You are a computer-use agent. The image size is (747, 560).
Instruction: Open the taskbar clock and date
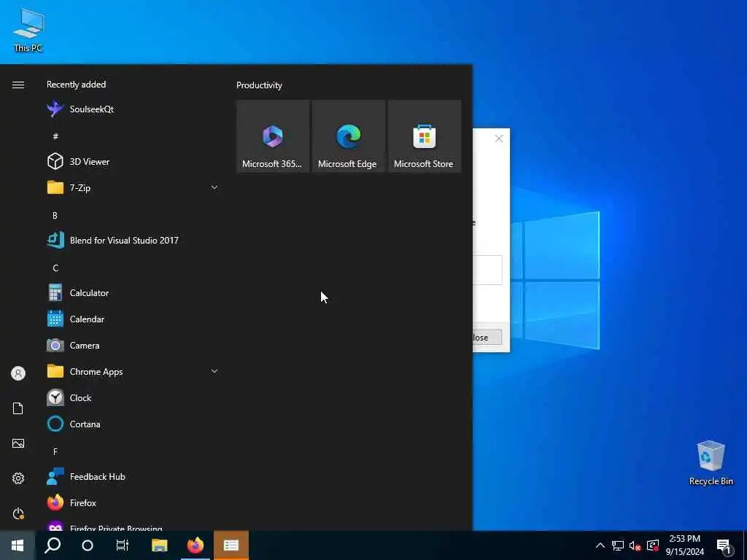[x=684, y=545]
